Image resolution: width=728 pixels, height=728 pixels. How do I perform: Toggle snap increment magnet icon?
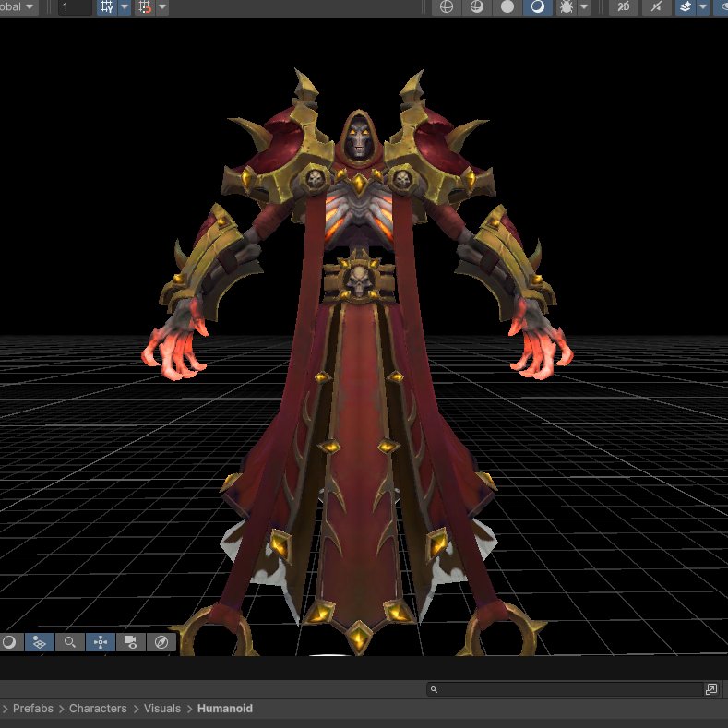[x=145, y=7]
